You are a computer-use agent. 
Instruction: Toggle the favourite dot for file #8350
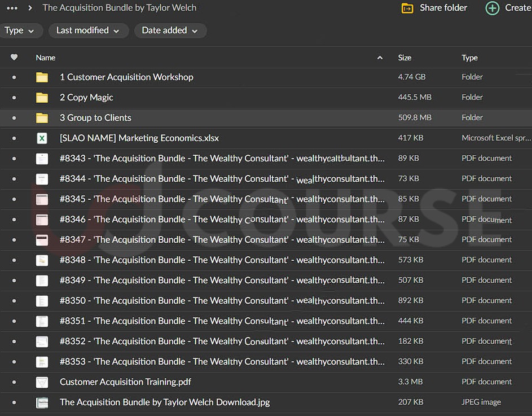click(14, 301)
